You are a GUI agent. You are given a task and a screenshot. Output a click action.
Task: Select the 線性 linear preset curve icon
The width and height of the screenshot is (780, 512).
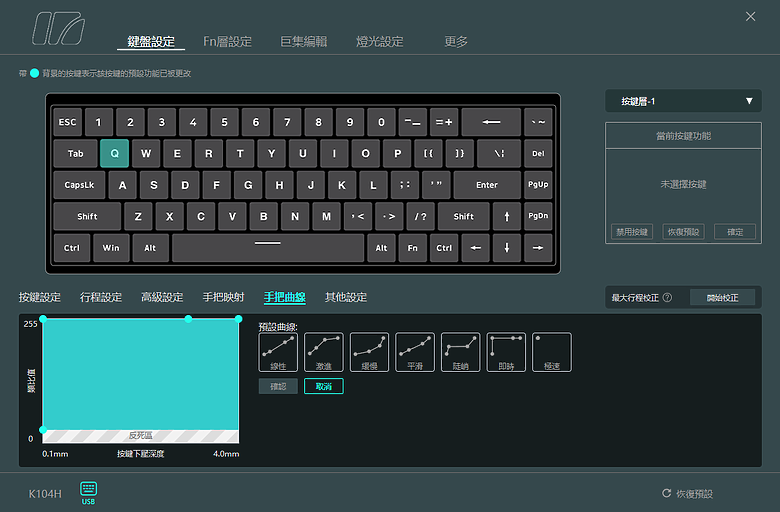pos(278,352)
